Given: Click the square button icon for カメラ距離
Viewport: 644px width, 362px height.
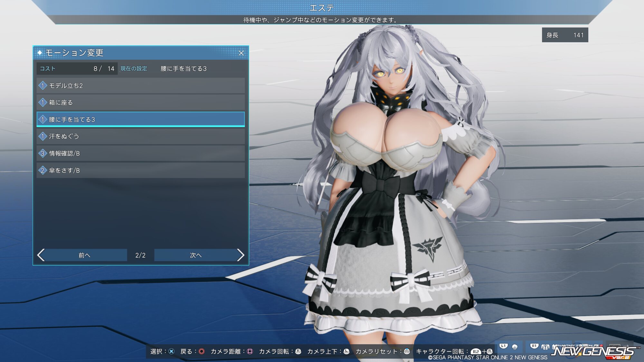Looking at the screenshot, I should tap(250, 351).
